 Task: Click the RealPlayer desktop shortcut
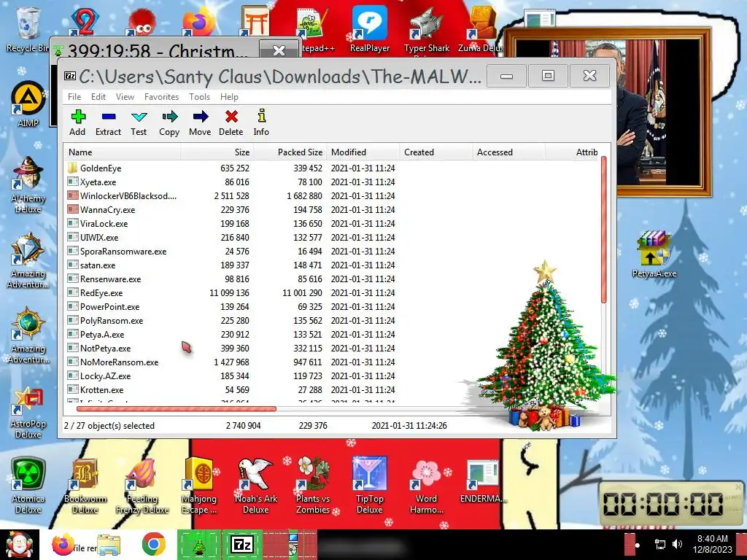[x=370, y=29]
